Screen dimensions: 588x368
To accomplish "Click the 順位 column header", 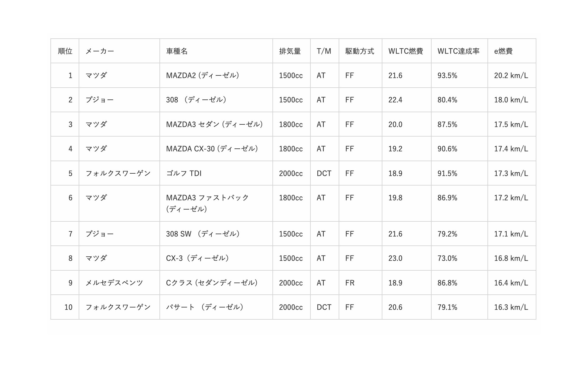I will 65,51.
